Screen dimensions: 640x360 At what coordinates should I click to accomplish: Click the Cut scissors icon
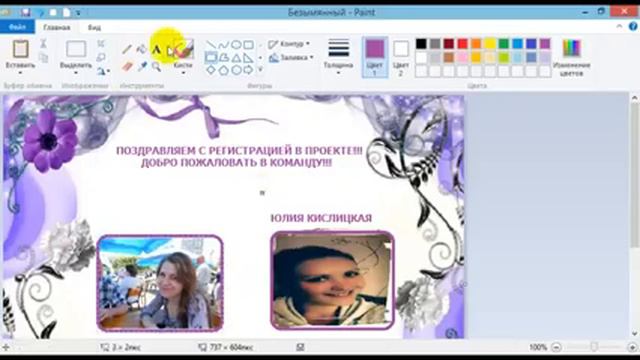(x=43, y=44)
